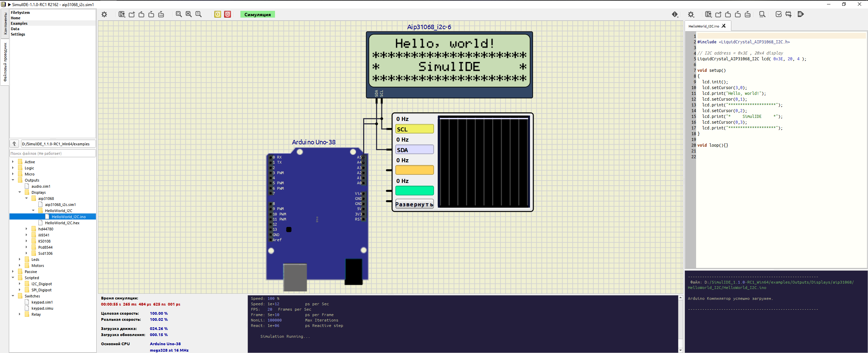The width and height of the screenshot is (868, 353).
Task: Open circuit settings gear in the circuit toolbar
Action: 104,15
